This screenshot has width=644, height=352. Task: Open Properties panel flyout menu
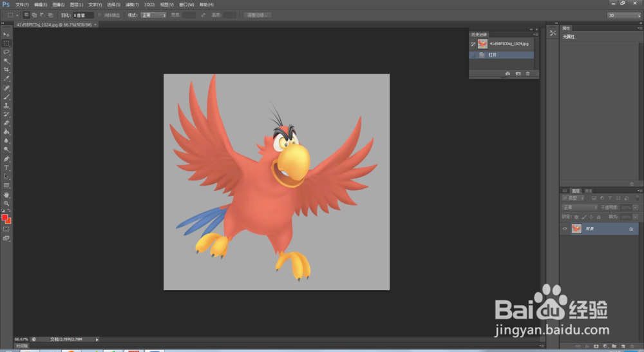639,28
